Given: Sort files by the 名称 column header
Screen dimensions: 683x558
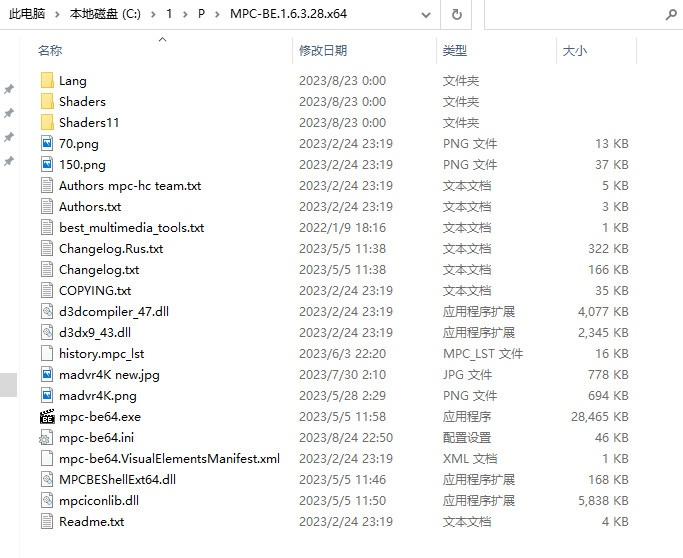Looking at the screenshot, I should (x=50, y=51).
